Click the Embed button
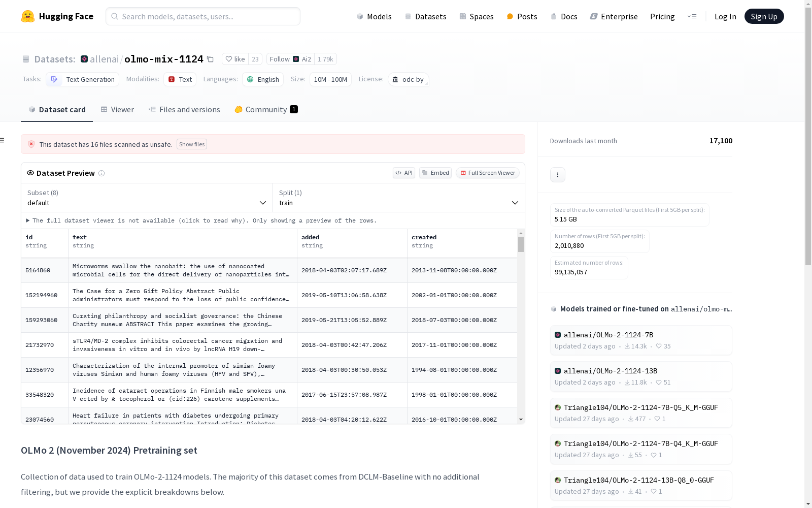812x508 pixels. 435,173
